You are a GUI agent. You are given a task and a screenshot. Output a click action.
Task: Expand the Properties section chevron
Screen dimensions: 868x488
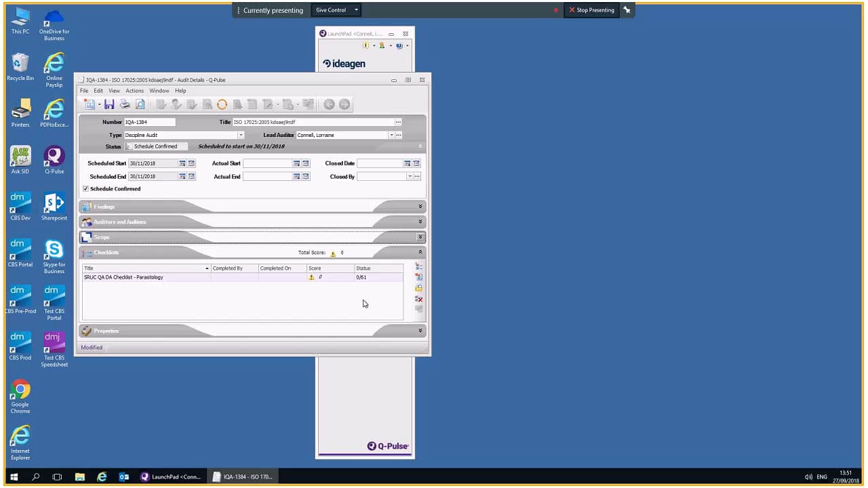[x=420, y=331]
